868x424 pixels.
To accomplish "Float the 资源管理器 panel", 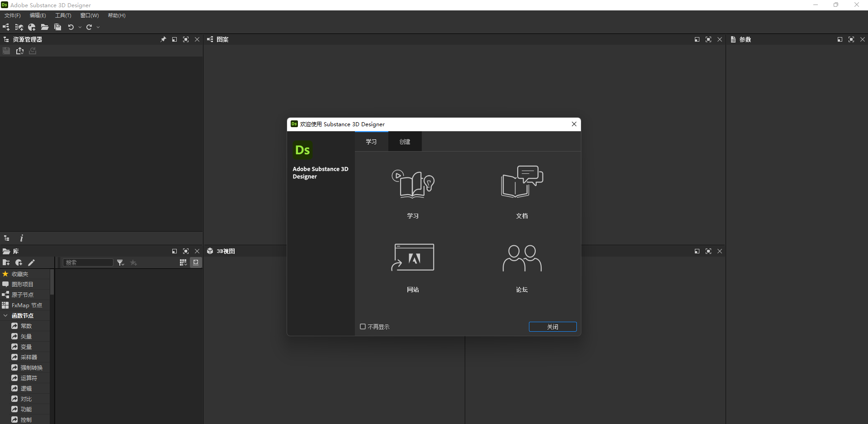I will pos(175,39).
